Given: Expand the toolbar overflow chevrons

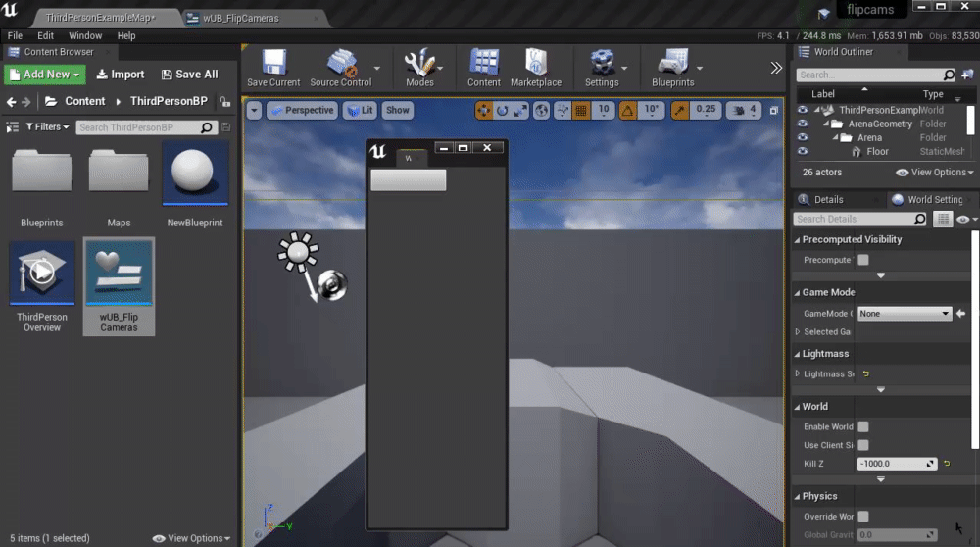Looking at the screenshot, I should pos(775,68).
